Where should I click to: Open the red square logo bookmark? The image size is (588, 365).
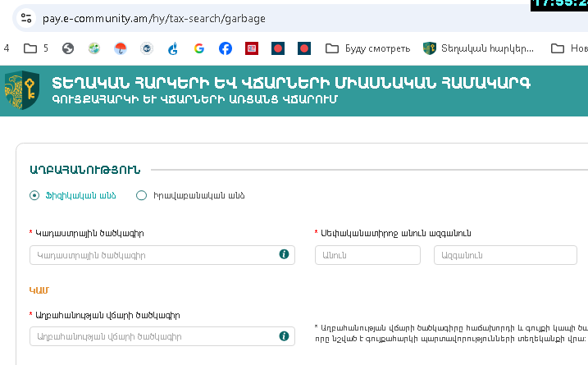pyautogui.click(x=252, y=48)
